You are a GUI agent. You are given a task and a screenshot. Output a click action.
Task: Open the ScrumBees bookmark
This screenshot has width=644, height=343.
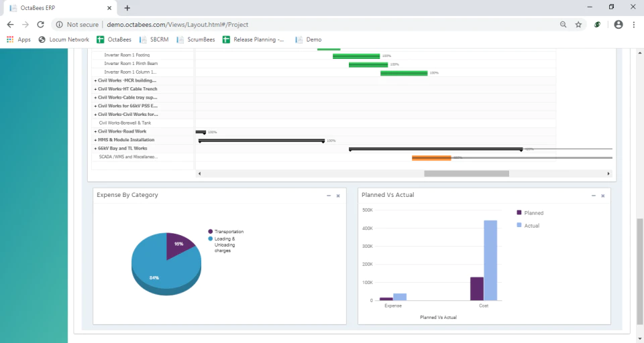195,40
